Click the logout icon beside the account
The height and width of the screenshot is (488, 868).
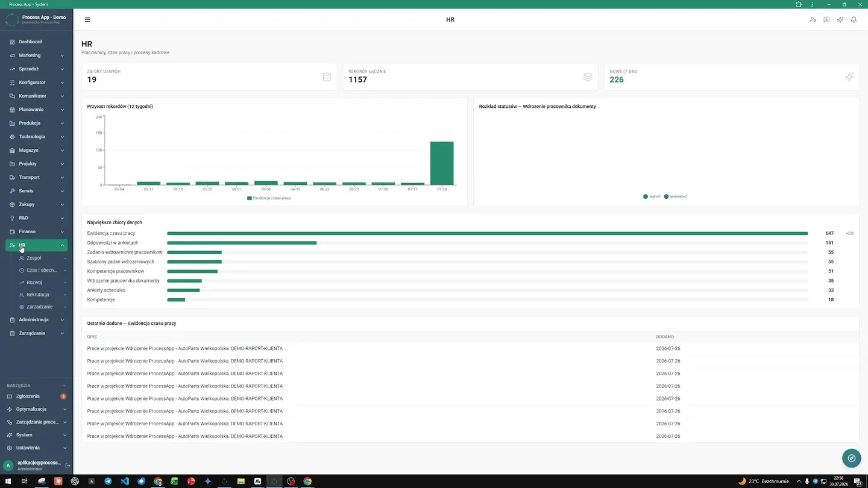coord(68,466)
